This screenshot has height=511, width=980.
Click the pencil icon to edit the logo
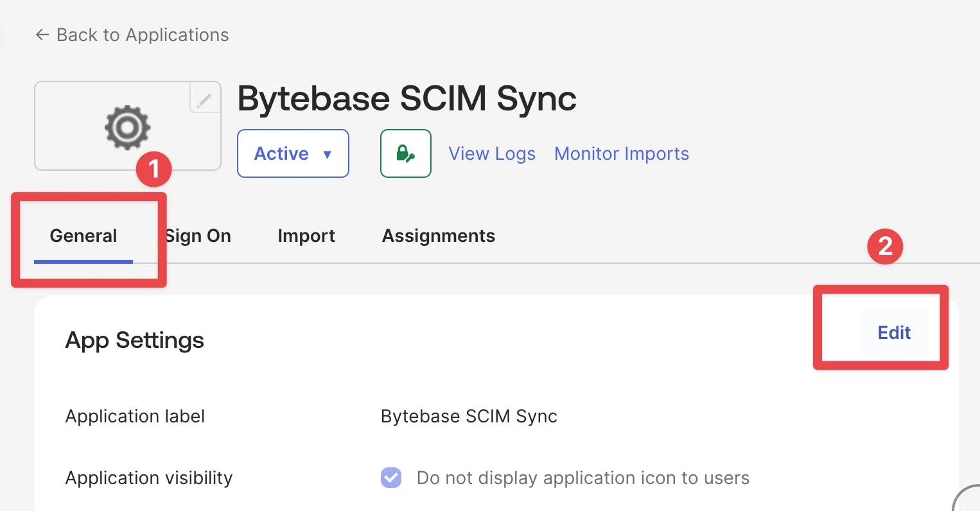click(205, 100)
